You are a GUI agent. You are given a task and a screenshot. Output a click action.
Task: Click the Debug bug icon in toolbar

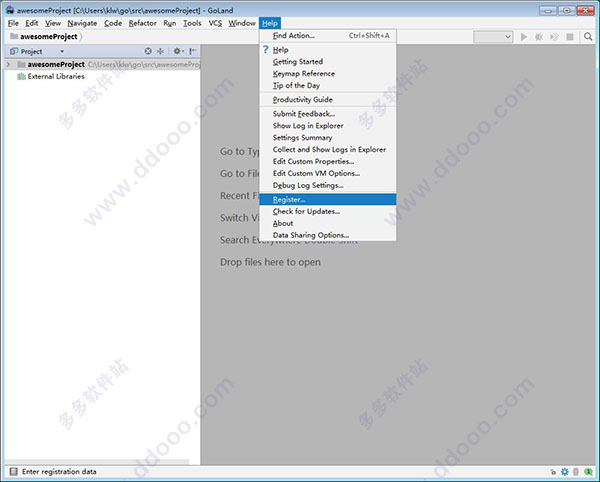pos(539,37)
